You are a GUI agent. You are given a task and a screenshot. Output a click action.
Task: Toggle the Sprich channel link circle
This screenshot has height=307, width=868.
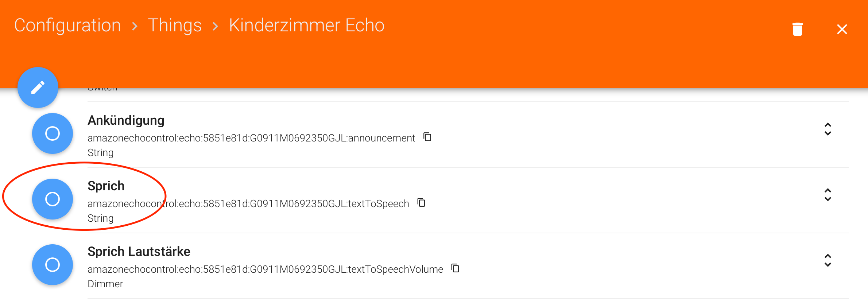[53, 199]
